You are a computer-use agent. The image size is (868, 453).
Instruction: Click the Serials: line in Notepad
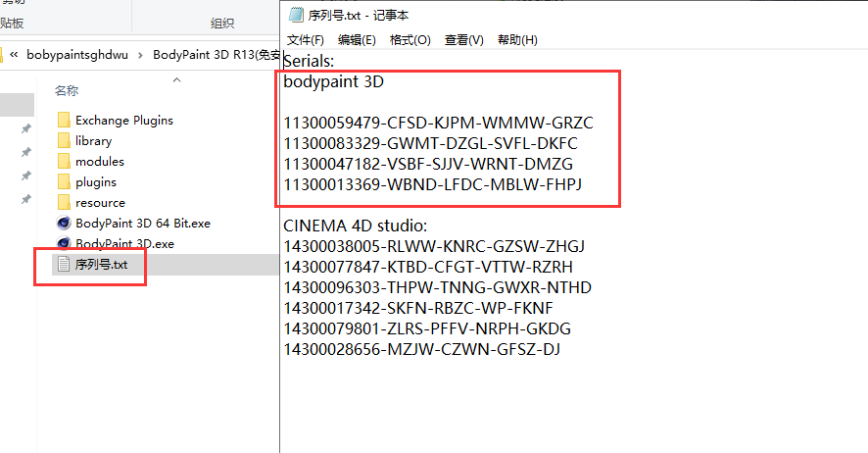tap(309, 61)
